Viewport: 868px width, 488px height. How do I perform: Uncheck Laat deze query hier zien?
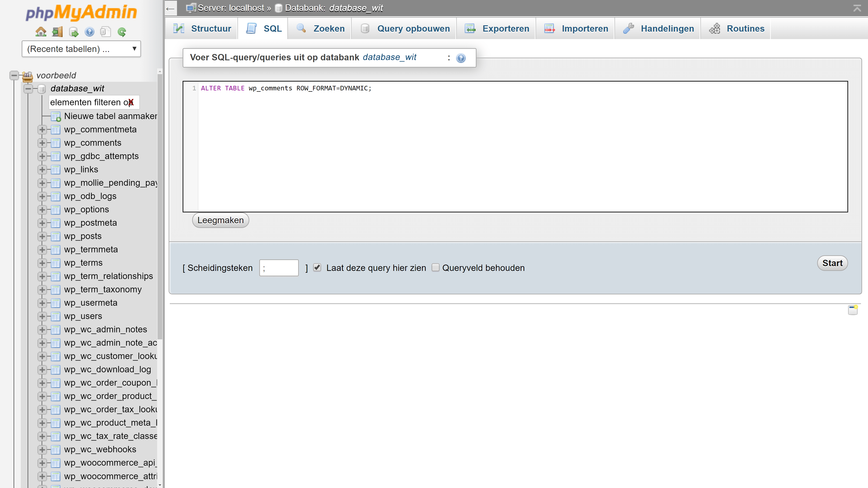(317, 267)
